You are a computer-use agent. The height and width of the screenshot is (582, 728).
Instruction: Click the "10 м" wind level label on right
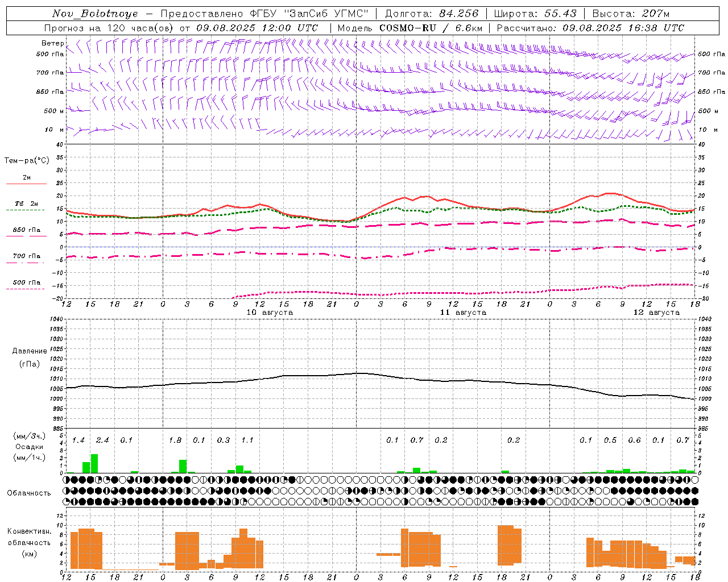point(708,130)
